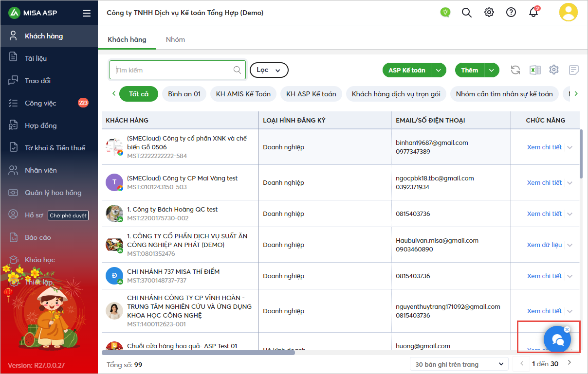The width and height of the screenshot is (588, 374).
Task: Export the customer list to Excel
Action: tap(535, 70)
